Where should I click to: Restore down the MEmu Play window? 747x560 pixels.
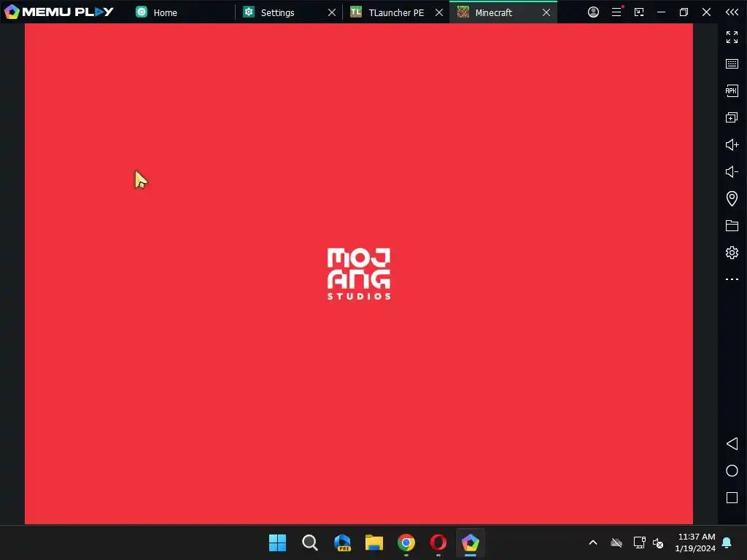[x=684, y=12]
